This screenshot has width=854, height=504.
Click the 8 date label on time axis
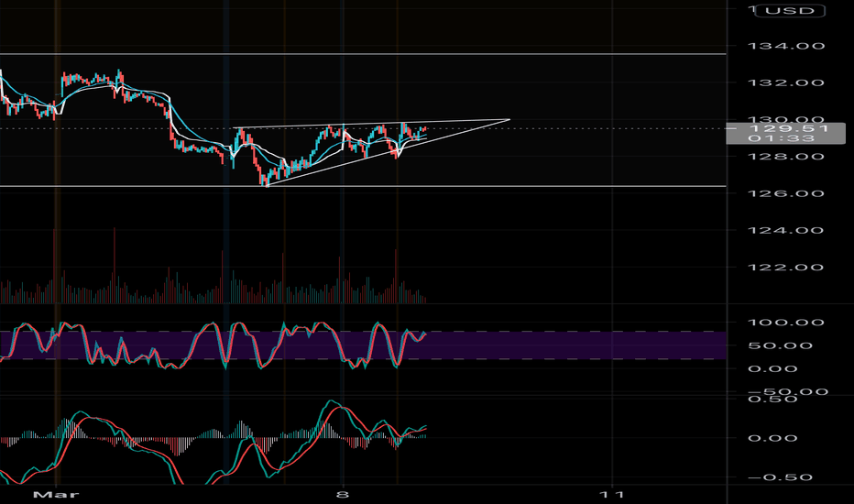pos(342,495)
